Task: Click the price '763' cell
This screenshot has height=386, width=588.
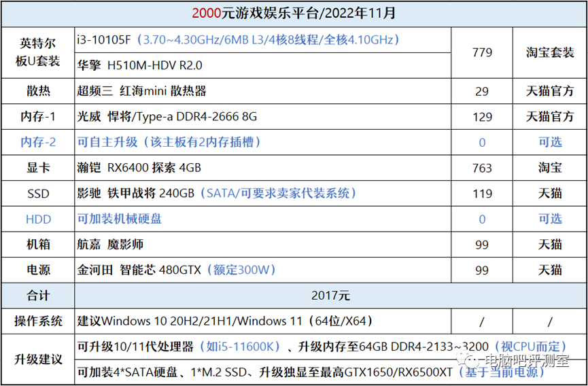Action: pos(482,168)
